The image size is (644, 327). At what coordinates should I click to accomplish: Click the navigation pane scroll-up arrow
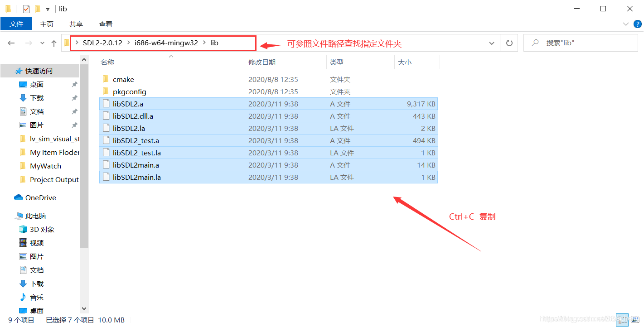[84, 59]
